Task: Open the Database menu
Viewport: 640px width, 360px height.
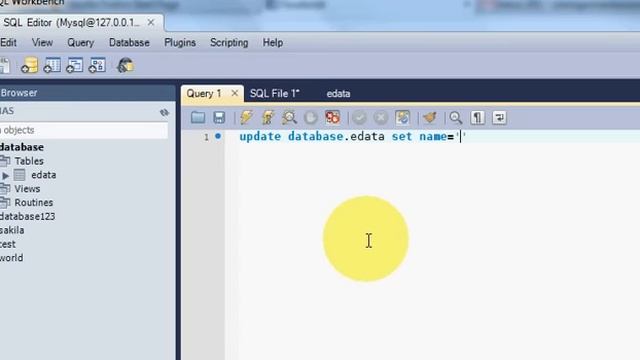Action: 129,42
